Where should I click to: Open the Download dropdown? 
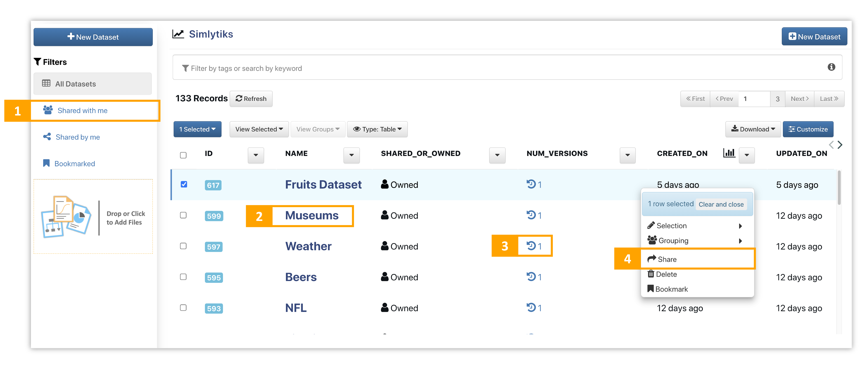[753, 129]
